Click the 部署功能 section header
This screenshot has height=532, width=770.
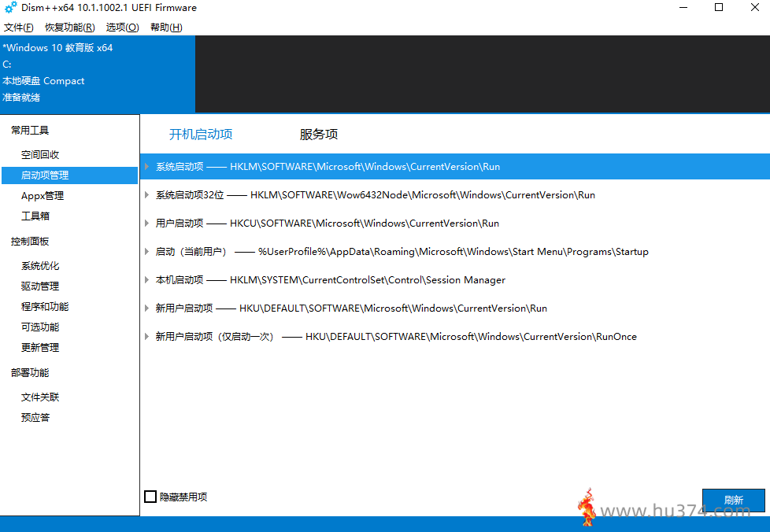30,372
